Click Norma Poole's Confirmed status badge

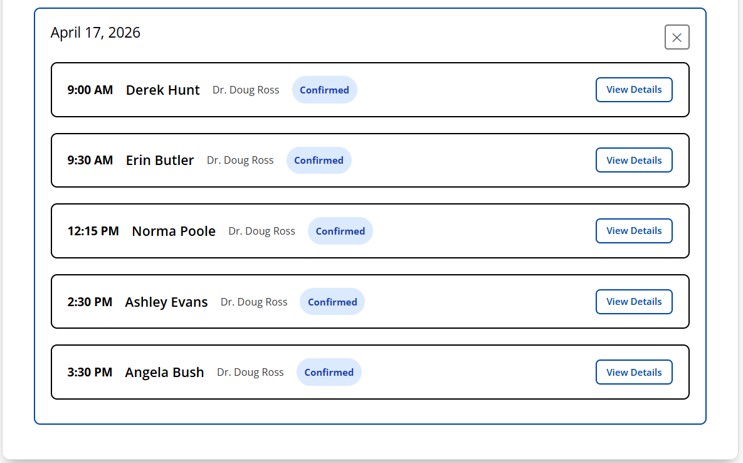coord(340,231)
